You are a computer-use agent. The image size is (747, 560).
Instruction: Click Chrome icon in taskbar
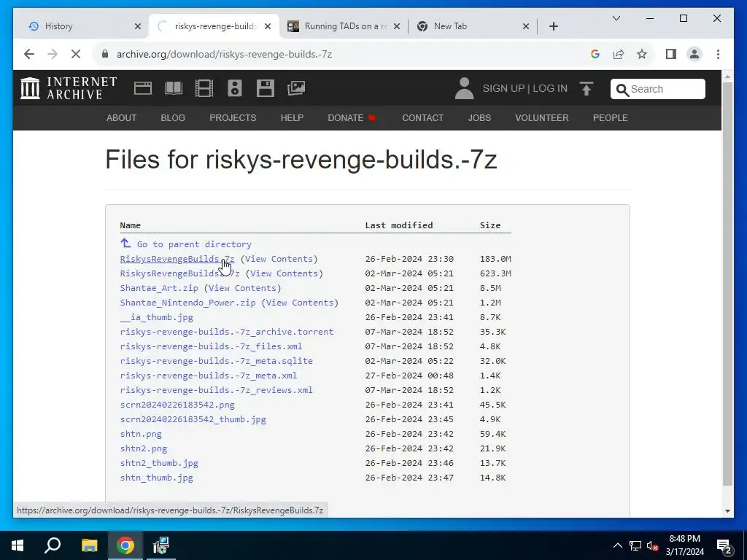pos(125,545)
